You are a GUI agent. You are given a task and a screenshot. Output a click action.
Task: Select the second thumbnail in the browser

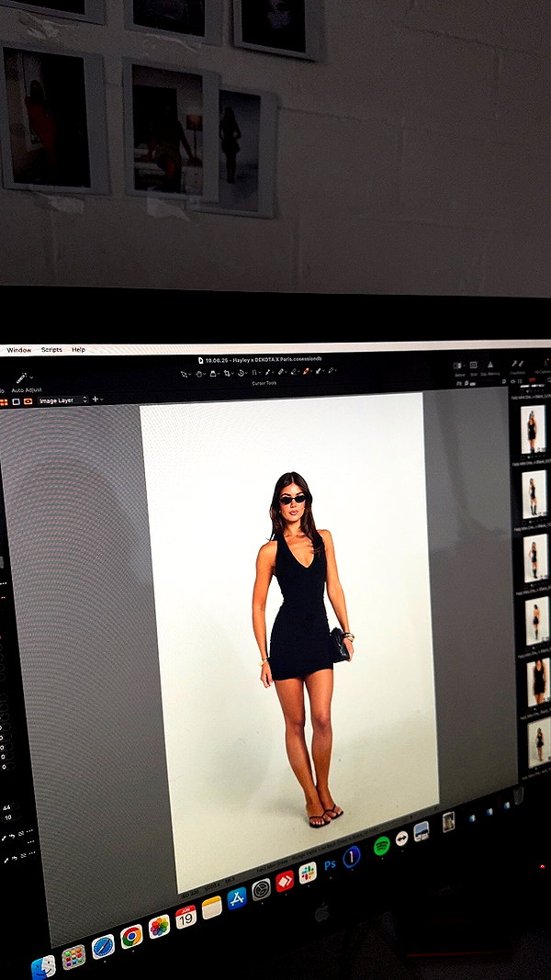coord(534,494)
